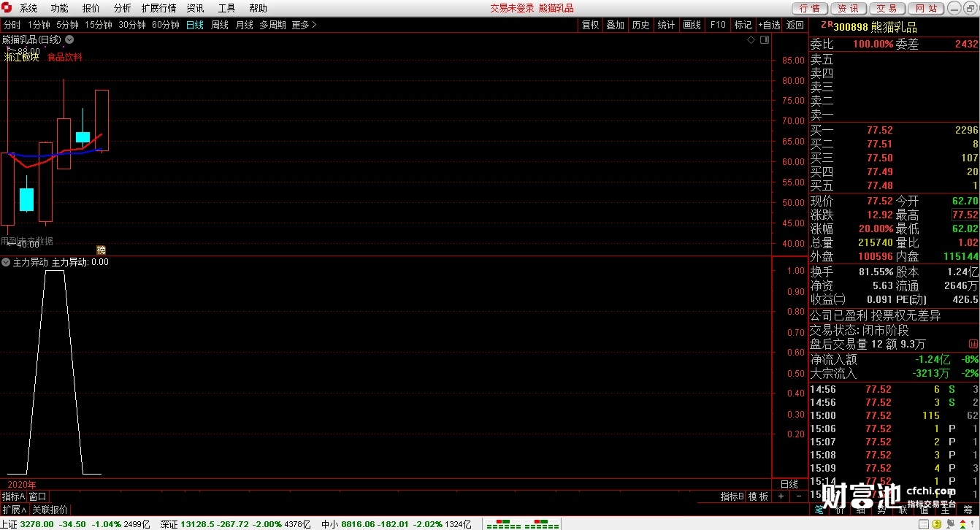Click the 历史 toolbar button
The width and height of the screenshot is (980, 530).
(x=641, y=25)
